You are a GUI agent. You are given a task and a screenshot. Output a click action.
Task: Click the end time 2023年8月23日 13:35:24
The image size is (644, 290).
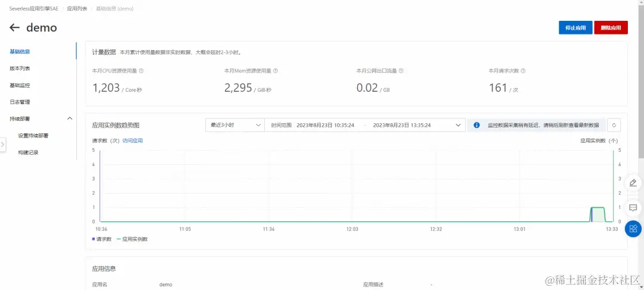402,125
